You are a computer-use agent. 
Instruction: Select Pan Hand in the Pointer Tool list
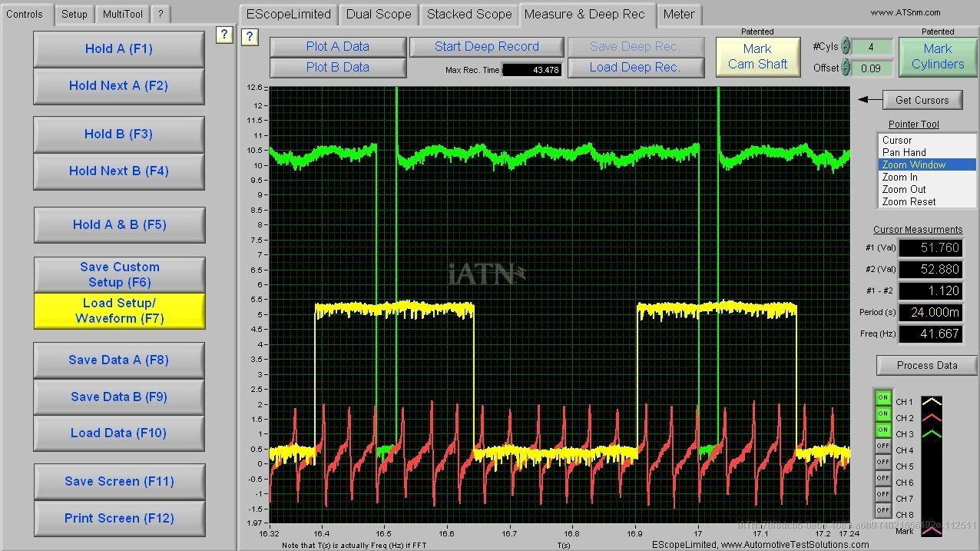click(x=904, y=152)
